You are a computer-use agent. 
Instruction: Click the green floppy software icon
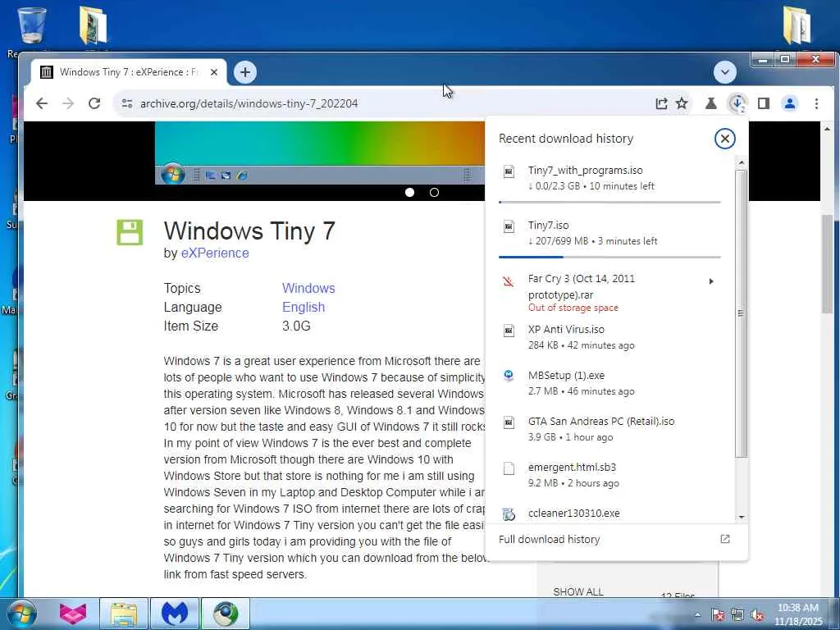point(130,232)
